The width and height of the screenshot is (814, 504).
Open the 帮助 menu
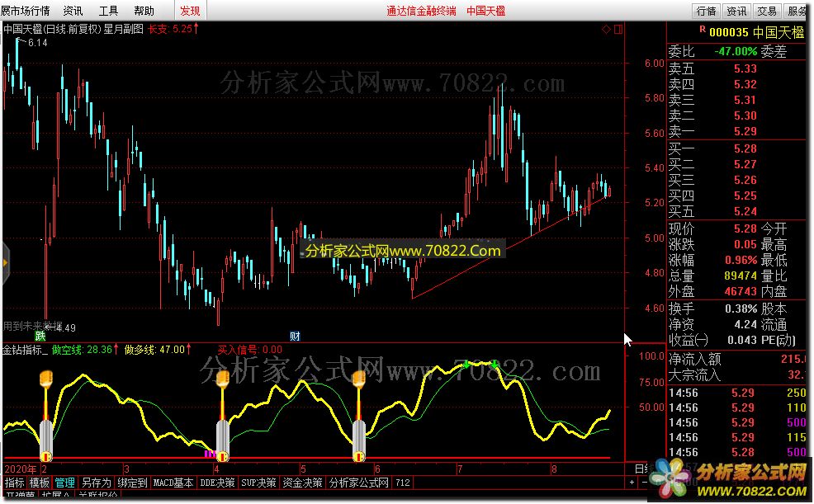(144, 11)
